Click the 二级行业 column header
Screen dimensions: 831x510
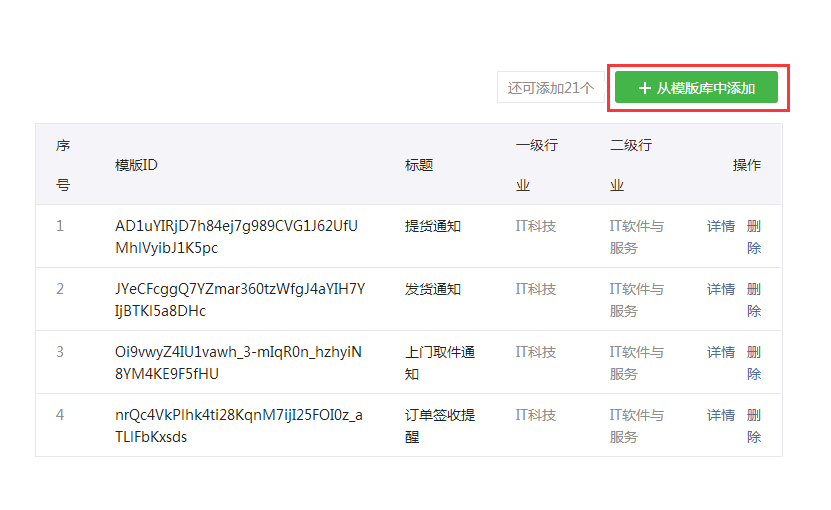[x=631, y=165]
